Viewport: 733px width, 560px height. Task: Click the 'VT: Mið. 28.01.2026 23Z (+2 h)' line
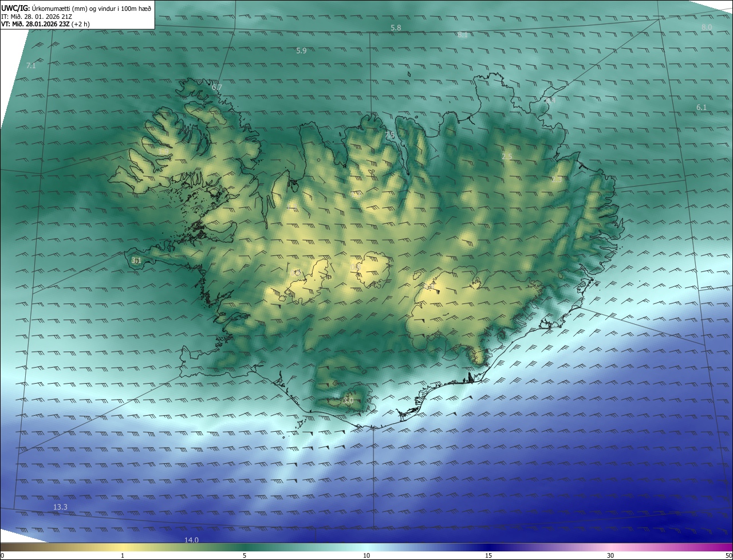coord(46,24)
